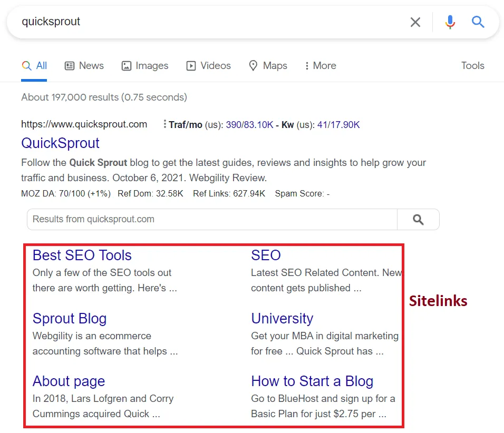
Task: Open the Best SEO Tools sitelink
Action: (x=82, y=255)
